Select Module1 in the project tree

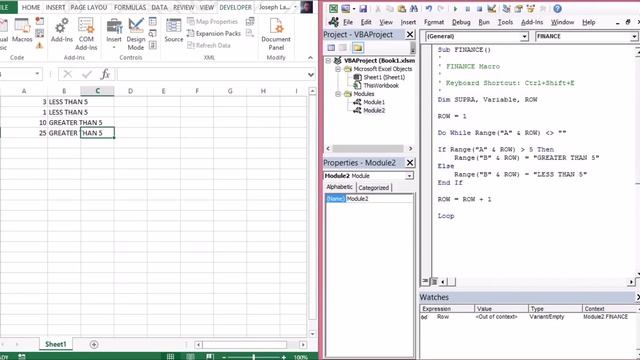tap(374, 102)
